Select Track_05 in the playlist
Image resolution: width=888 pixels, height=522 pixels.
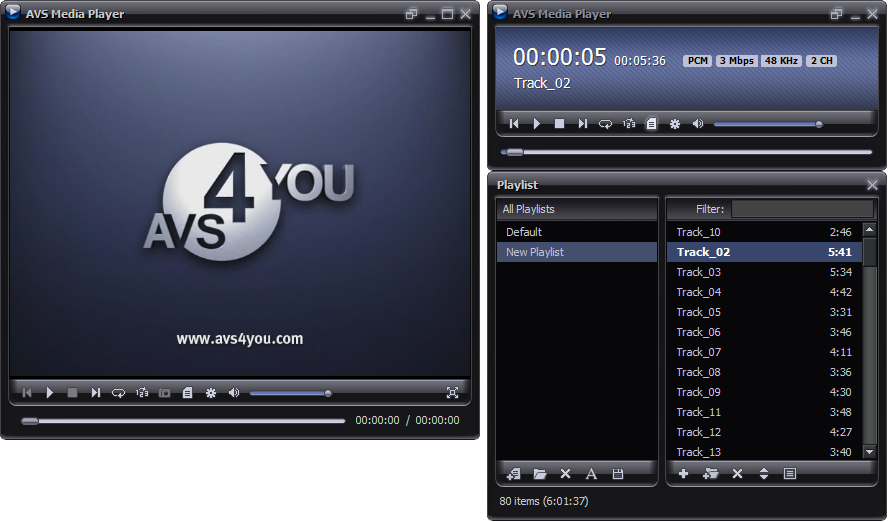[764, 312]
